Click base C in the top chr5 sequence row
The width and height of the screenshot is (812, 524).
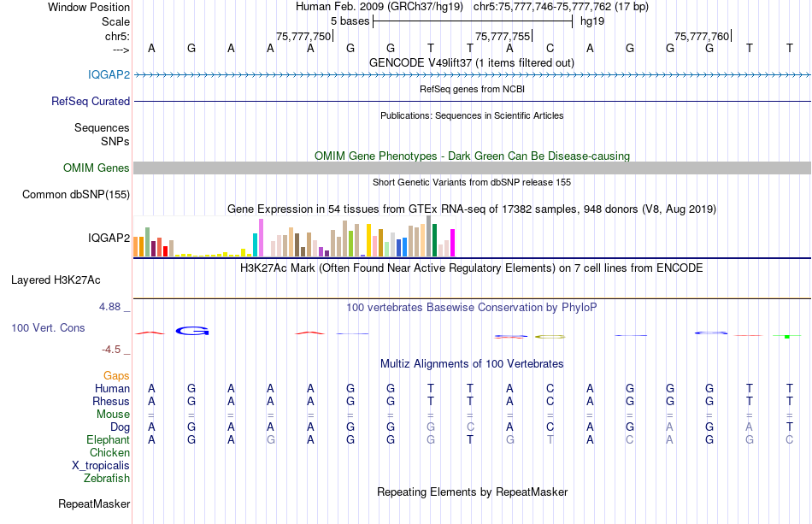click(550, 48)
